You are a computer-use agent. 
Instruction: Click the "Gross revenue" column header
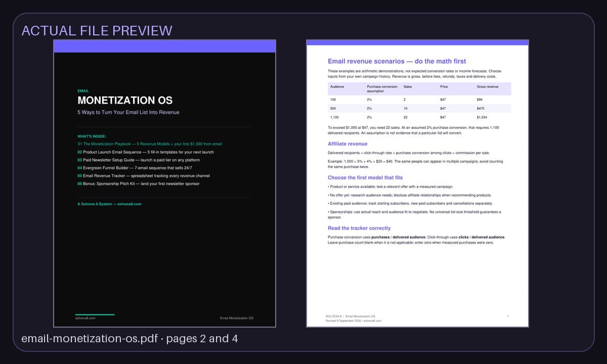click(488, 86)
